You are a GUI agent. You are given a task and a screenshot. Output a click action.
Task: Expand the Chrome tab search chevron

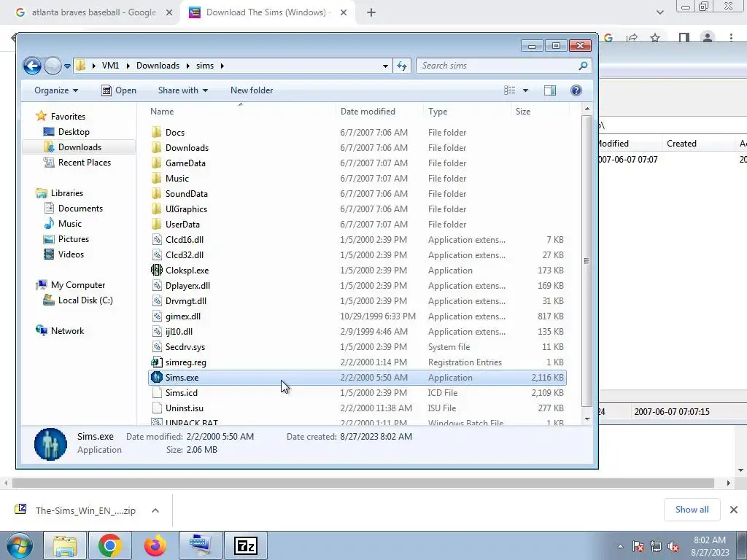coord(659,12)
